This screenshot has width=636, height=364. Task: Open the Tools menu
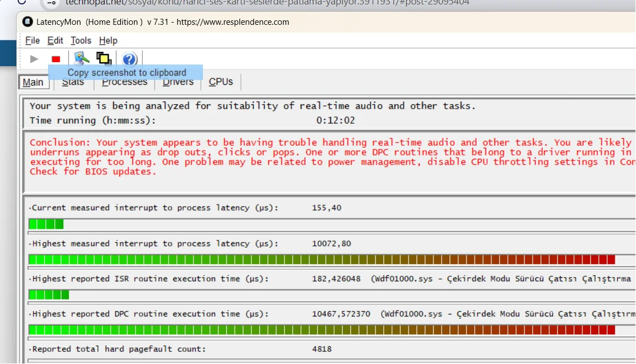81,40
